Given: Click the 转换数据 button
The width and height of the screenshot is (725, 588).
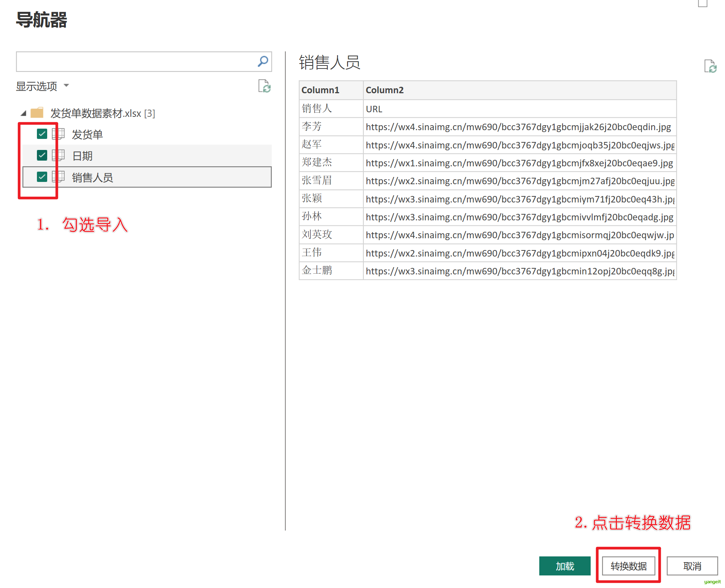Looking at the screenshot, I should (628, 566).
